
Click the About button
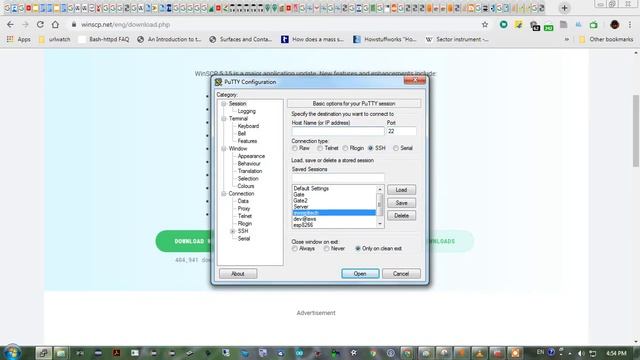[x=238, y=273]
